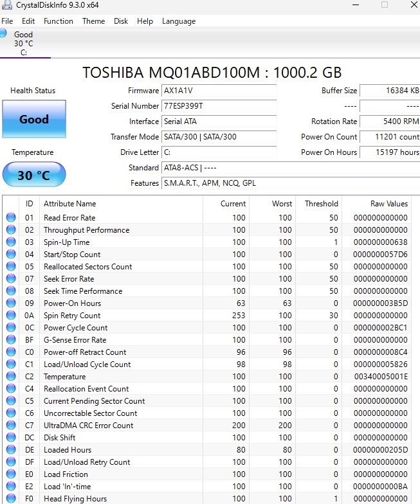420x504 pixels.
Task: Click the 'Reallocated Sectors Count' attribute name
Action: pyautogui.click(x=87, y=266)
